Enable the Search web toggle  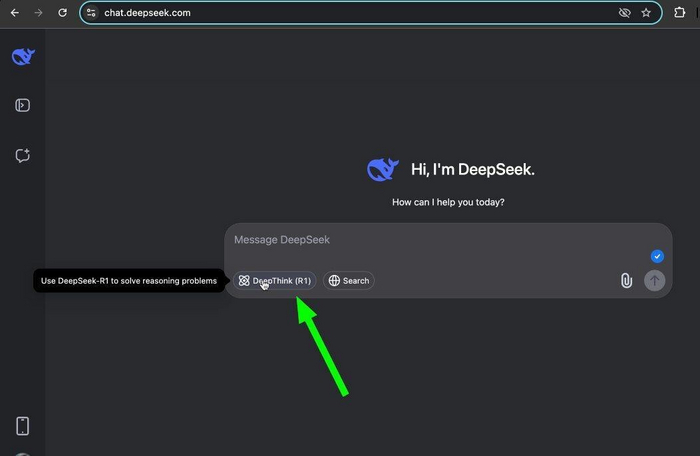349,281
